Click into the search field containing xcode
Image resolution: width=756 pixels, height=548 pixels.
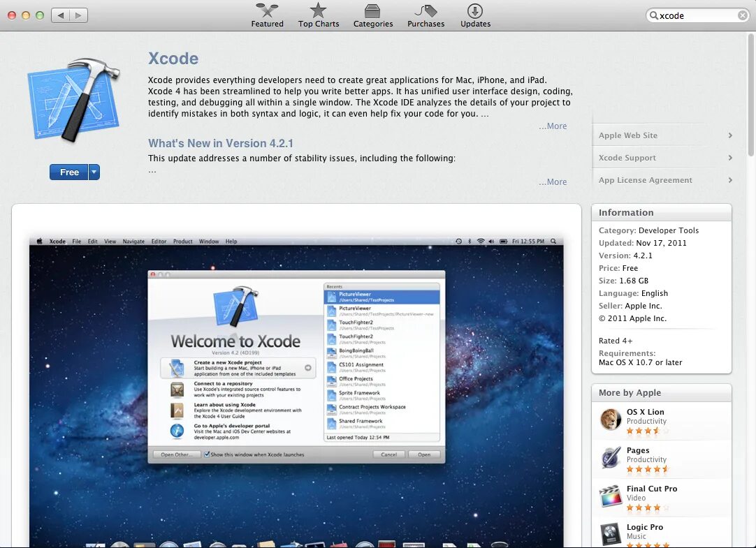pos(698,15)
